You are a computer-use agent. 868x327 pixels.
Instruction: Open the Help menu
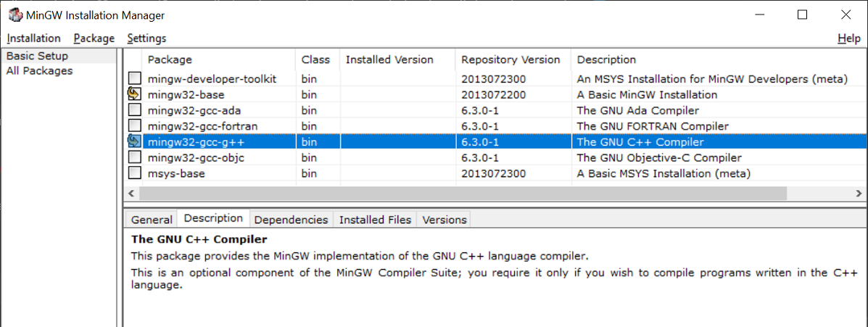coord(849,38)
